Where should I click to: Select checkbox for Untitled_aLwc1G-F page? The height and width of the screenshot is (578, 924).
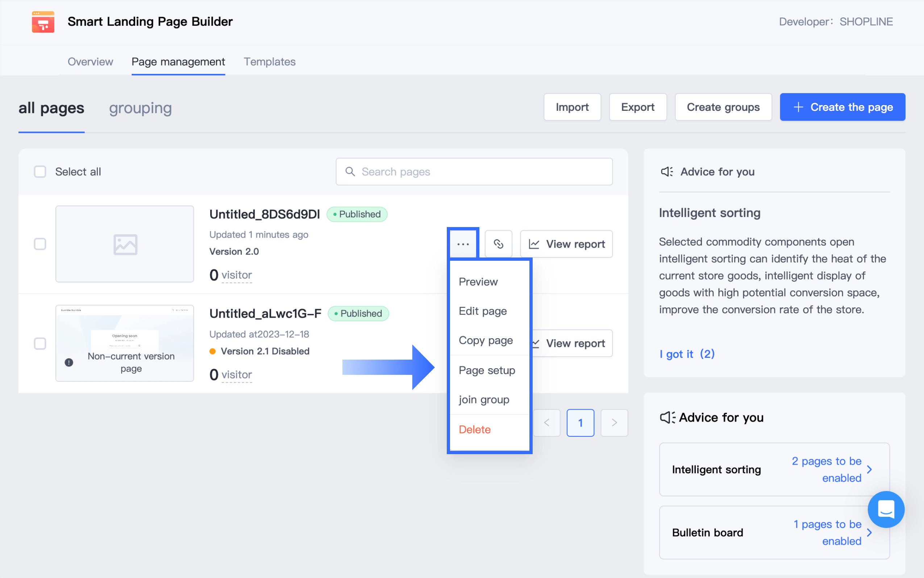pyautogui.click(x=40, y=343)
